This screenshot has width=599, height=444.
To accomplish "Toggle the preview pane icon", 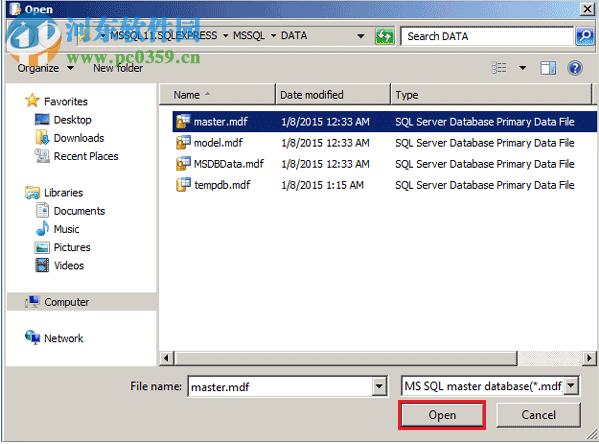I will click(548, 68).
